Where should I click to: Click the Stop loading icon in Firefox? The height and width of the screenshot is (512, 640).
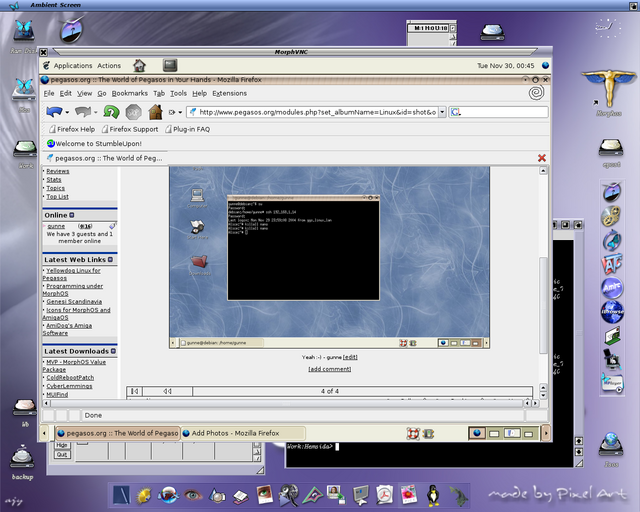click(x=133, y=112)
